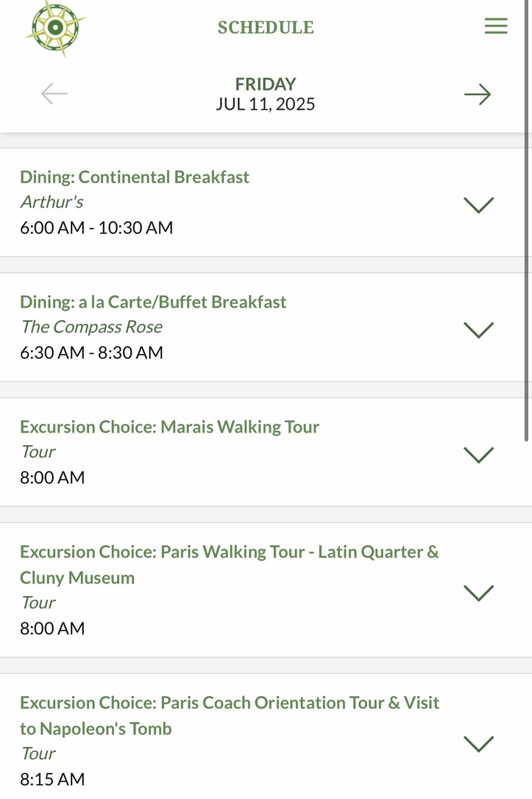Viewport: 532px width, 799px height.
Task: Tap the compass logo icon
Action: [55, 28]
